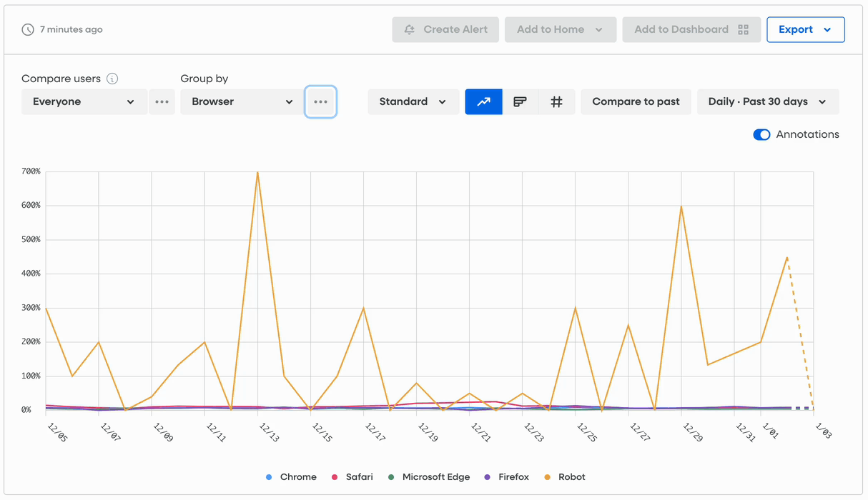Click the Create Alert button
Viewport: 868px width, 500px height.
(x=445, y=29)
